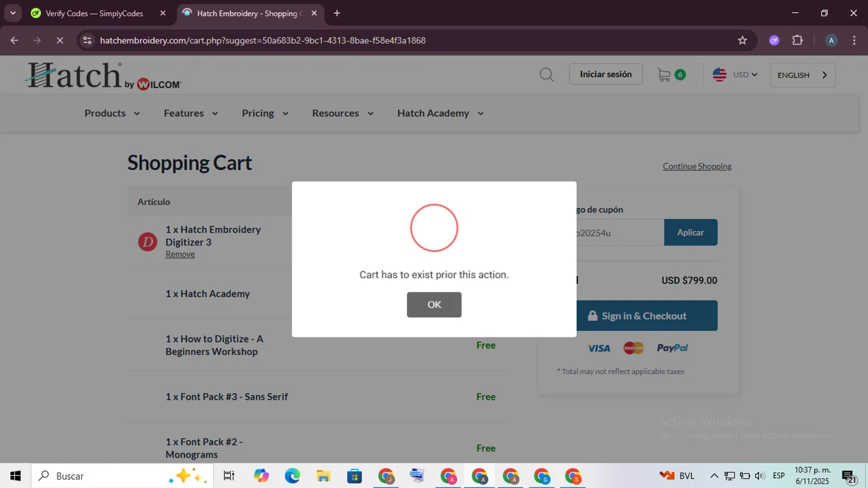Viewport: 868px width, 488px height.
Task: View site information icon in address bar
Action: click(x=87, y=41)
